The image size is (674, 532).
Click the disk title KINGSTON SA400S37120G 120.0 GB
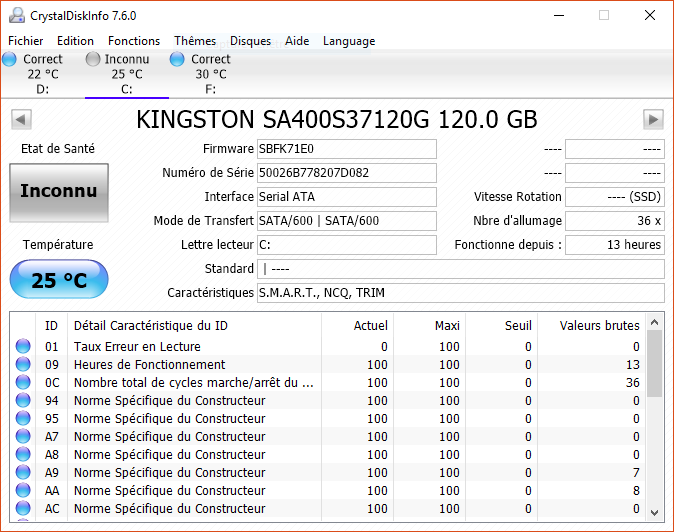click(337, 119)
